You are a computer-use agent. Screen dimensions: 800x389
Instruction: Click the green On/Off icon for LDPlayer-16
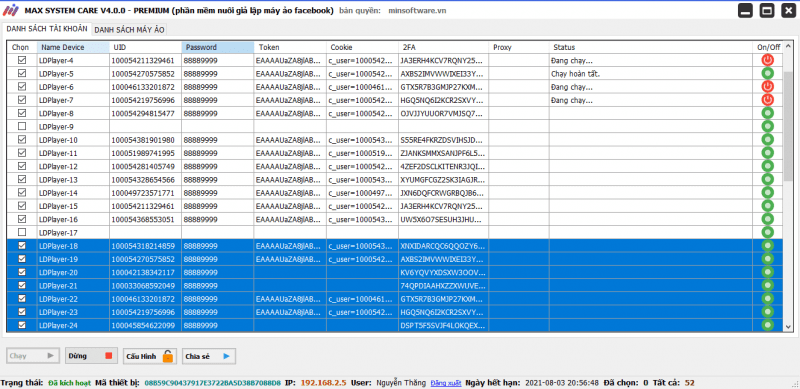pyautogui.click(x=768, y=219)
